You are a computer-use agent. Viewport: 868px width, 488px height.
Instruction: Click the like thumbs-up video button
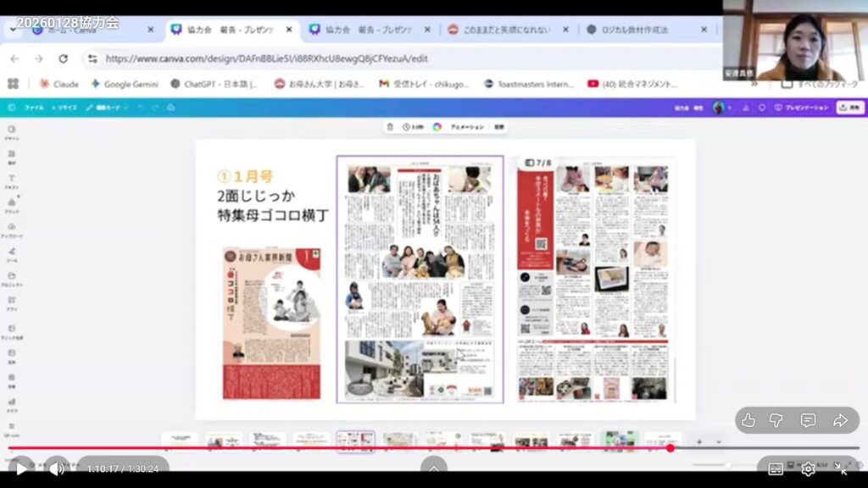coord(748,420)
